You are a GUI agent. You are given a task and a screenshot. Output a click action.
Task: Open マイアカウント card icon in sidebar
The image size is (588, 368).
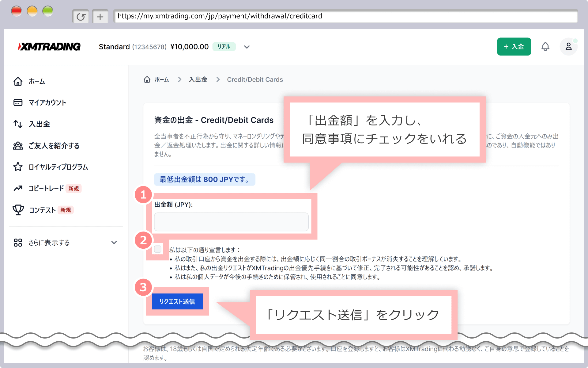click(x=18, y=102)
